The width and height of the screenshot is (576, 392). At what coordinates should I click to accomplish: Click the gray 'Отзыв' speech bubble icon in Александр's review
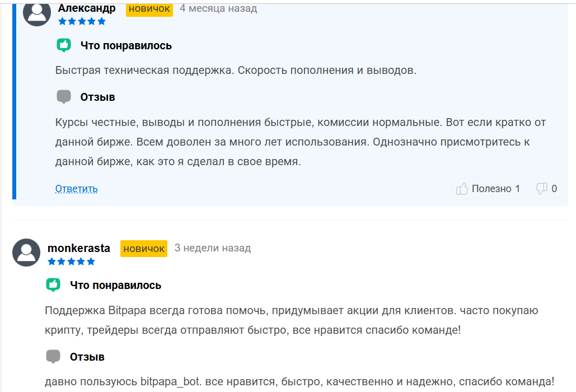[63, 96]
